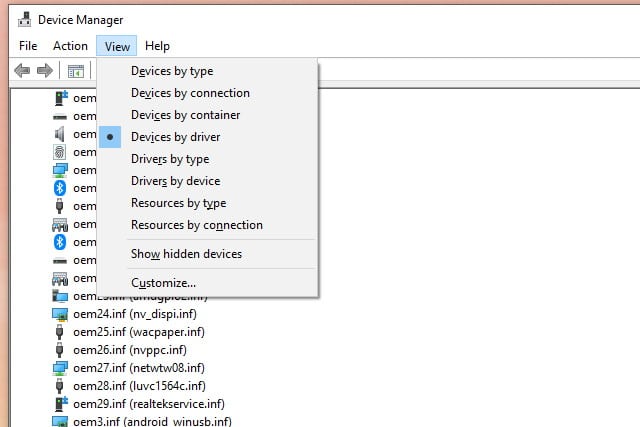Open the File menu
The image size is (640, 427).
27,45
